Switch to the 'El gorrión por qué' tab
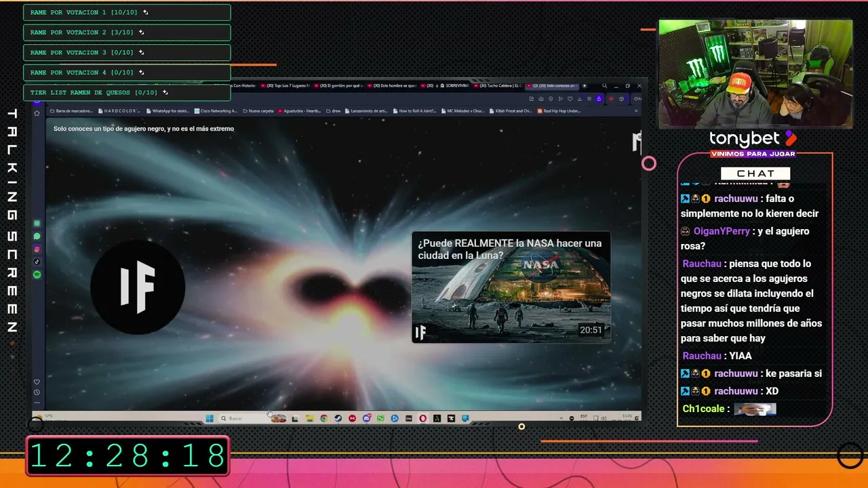 point(338,86)
